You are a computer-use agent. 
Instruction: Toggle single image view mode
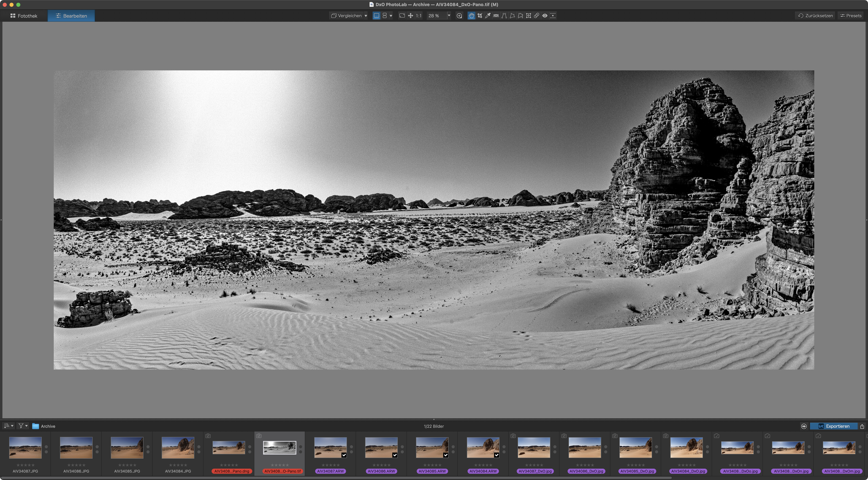tap(376, 15)
